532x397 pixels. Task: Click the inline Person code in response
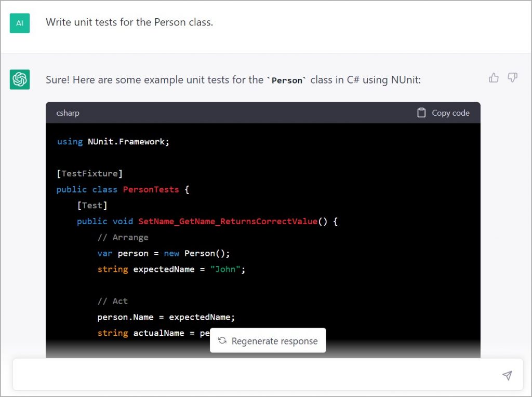pos(287,80)
